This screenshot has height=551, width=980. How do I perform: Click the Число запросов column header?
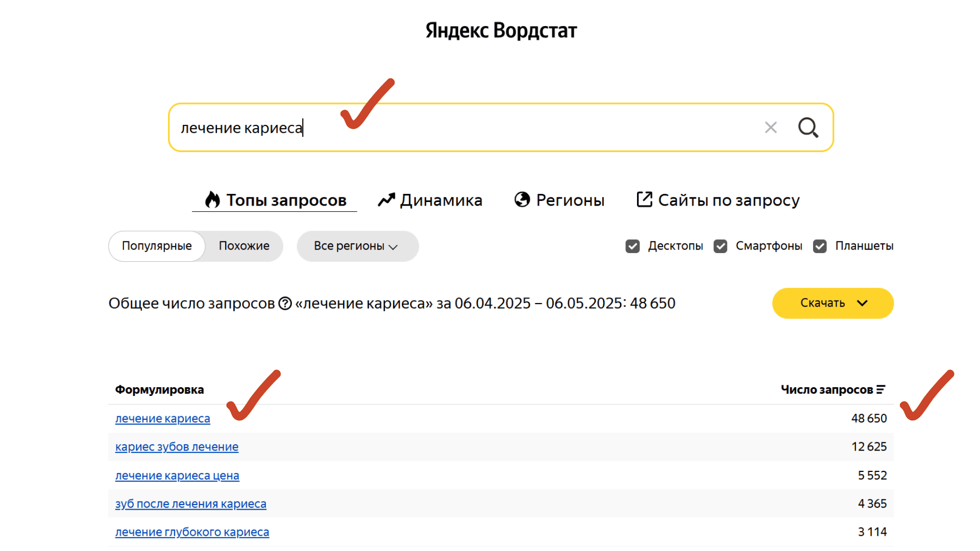coord(827,390)
